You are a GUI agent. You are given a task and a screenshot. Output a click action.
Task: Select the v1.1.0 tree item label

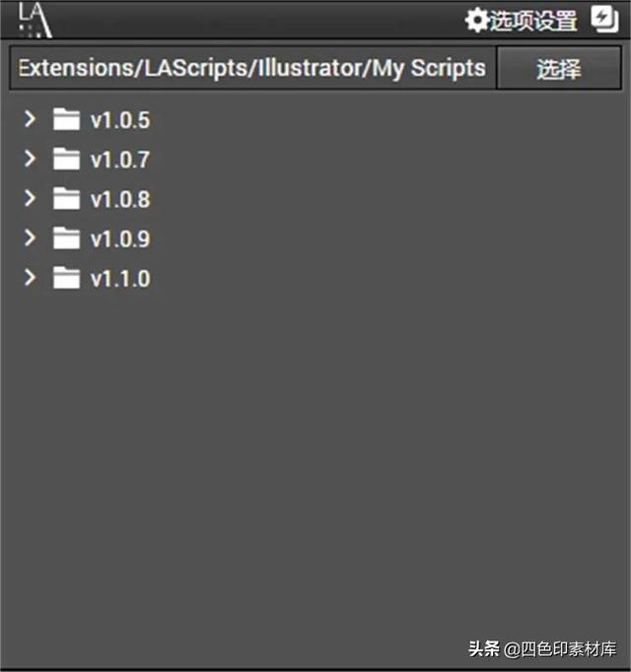tap(120, 279)
